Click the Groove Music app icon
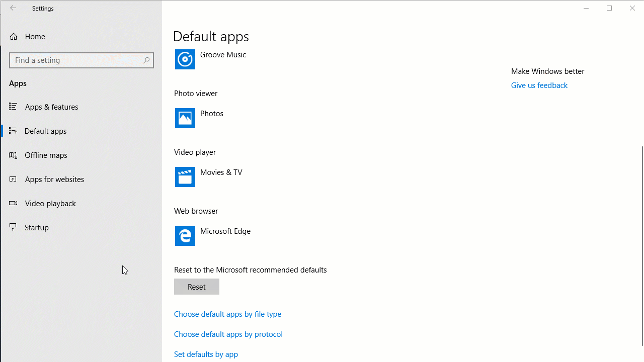 click(185, 59)
